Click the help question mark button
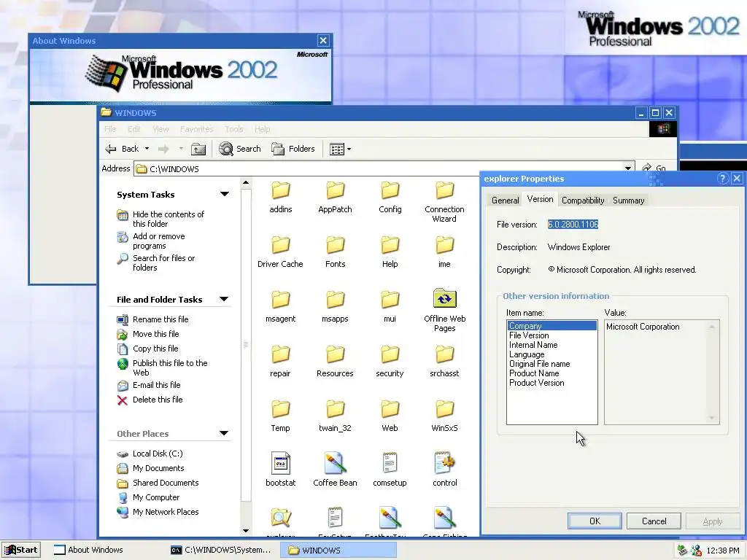The width and height of the screenshot is (747, 560). point(722,179)
